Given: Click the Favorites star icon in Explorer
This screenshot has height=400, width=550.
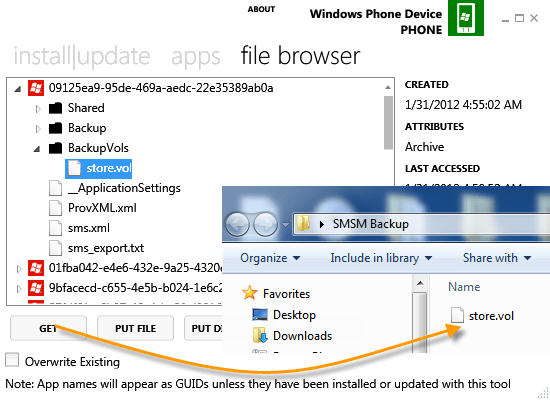Looking at the screenshot, I should click(249, 293).
